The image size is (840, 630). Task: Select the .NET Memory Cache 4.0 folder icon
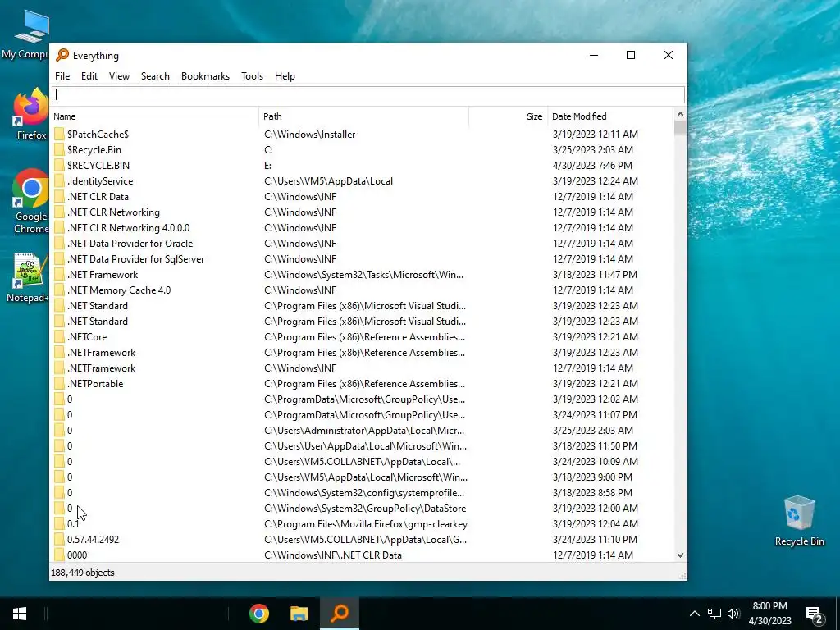59,290
